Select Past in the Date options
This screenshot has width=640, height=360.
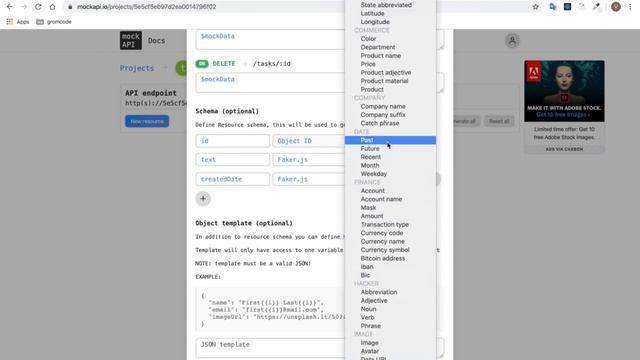(x=390, y=140)
